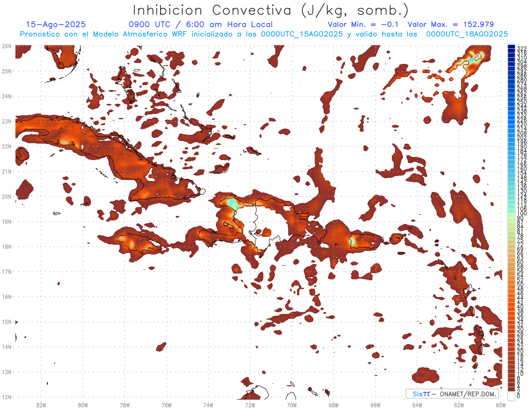Image resolution: width=532 pixels, height=411 pixels.
Task: Click the 64W longitude axis label
Action: coord(417,404)
